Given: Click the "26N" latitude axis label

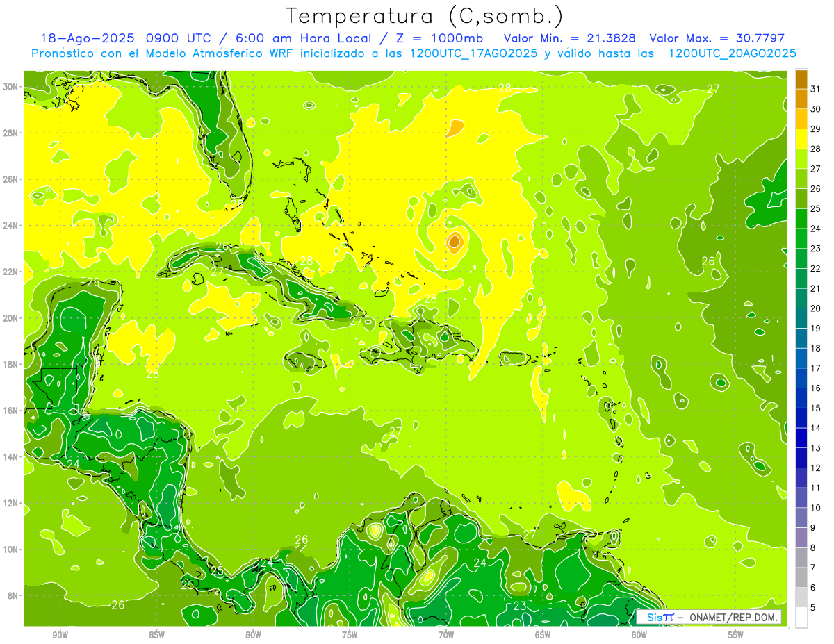Looking at the screenshot, I should pyautogui.click(x=12, y=179).
